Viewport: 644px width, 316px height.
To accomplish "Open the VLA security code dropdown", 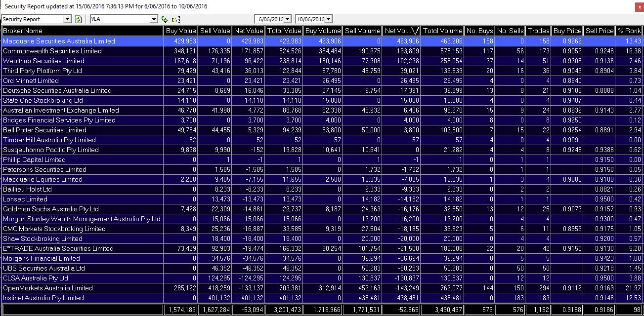I will tap(154, 19).
